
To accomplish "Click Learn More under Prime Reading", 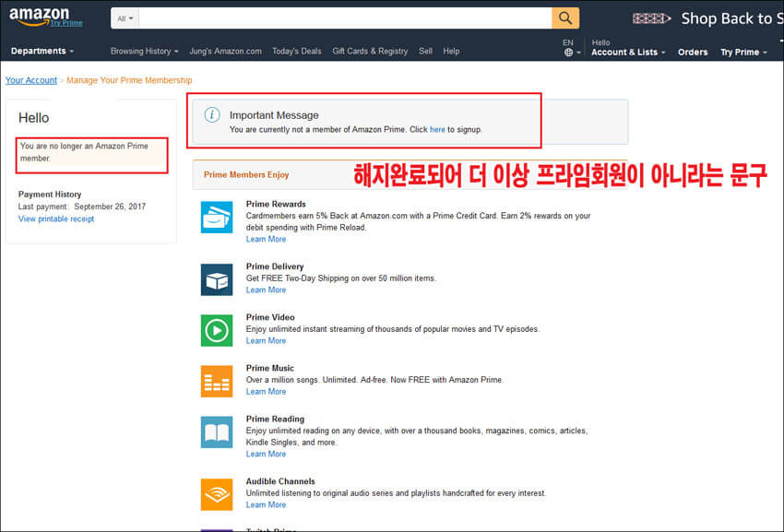I will (266, 454).
